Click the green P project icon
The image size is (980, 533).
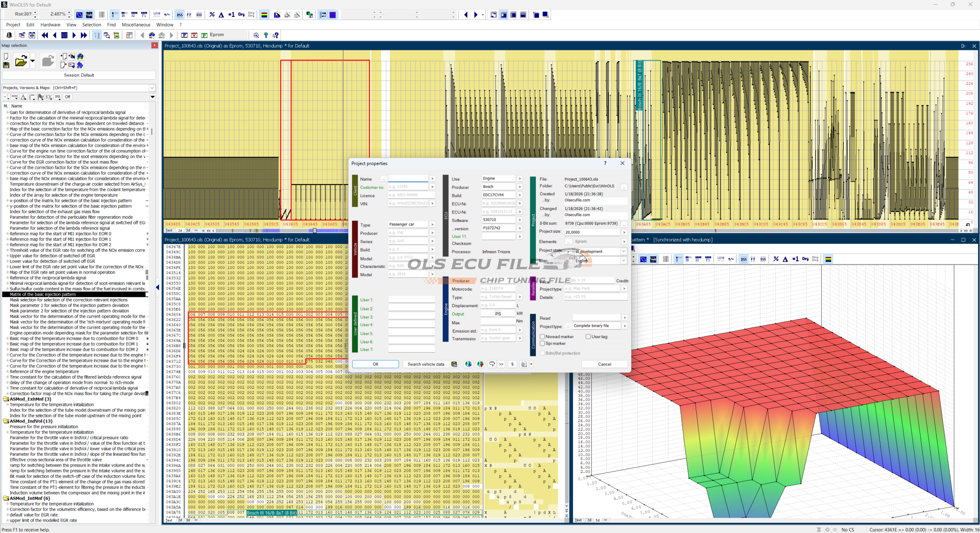point(204,35)
